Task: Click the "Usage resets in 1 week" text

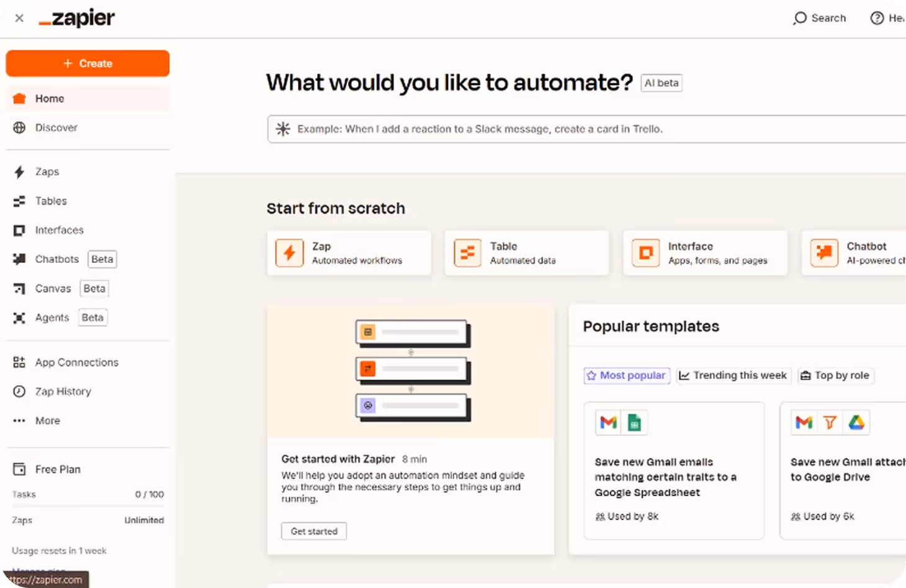Action: coord(59,551)
